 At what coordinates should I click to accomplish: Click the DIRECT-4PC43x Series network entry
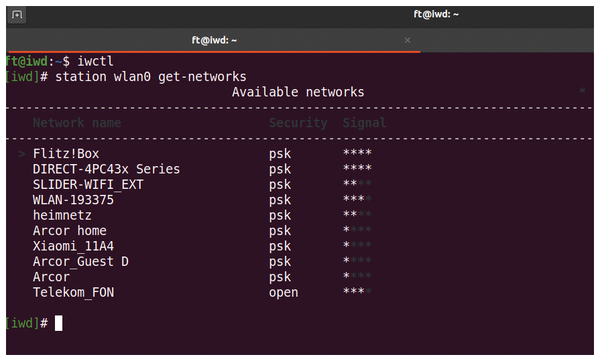coord(106,169)
